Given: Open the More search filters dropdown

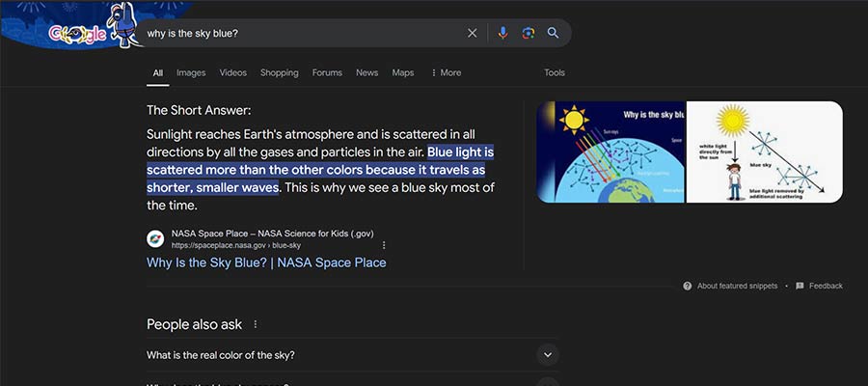Looking at the screenshot, I should point(446,72).
